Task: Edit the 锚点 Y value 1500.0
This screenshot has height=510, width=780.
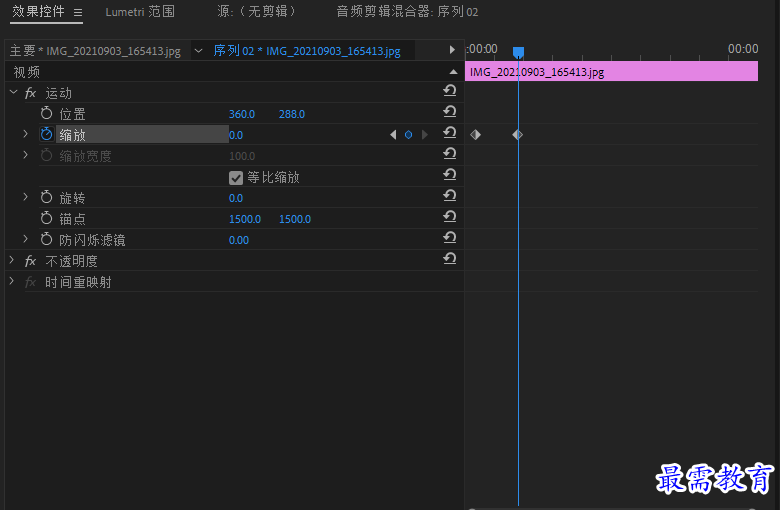Action: click(x=295, y=219)
